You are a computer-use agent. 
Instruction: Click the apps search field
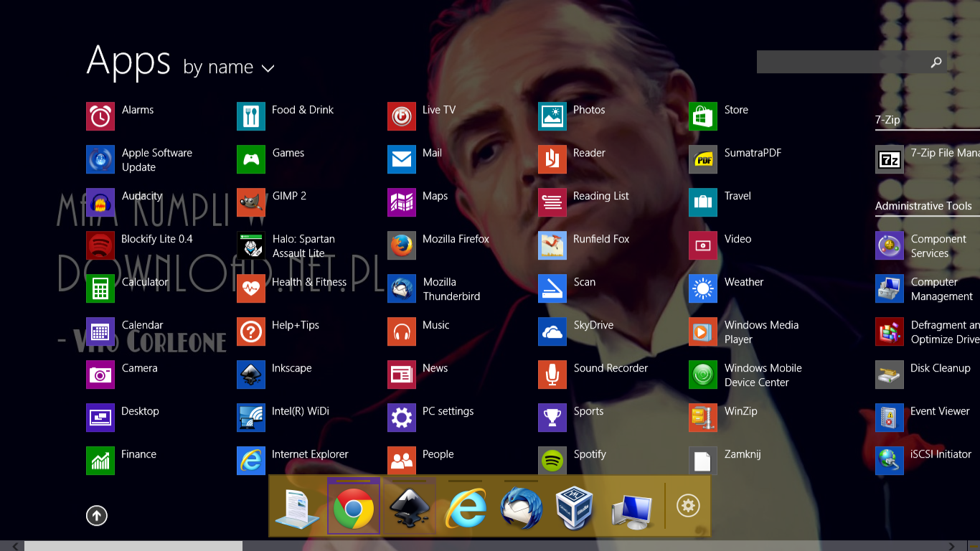point(852,62)
